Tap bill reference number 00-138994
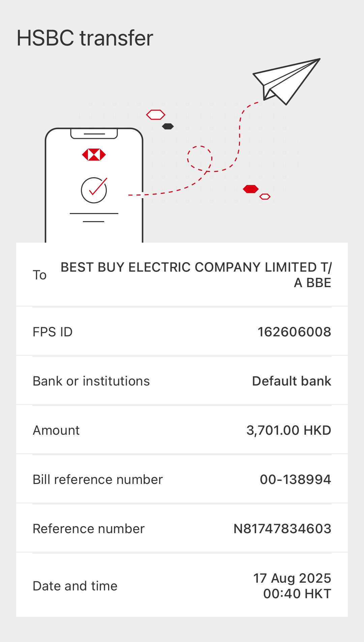The height and width of the screenshot is (642, 364). (295, 480)
